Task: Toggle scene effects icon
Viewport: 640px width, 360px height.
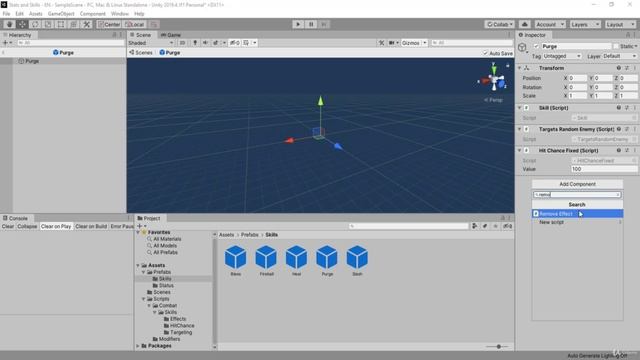Action: [216, 42]
